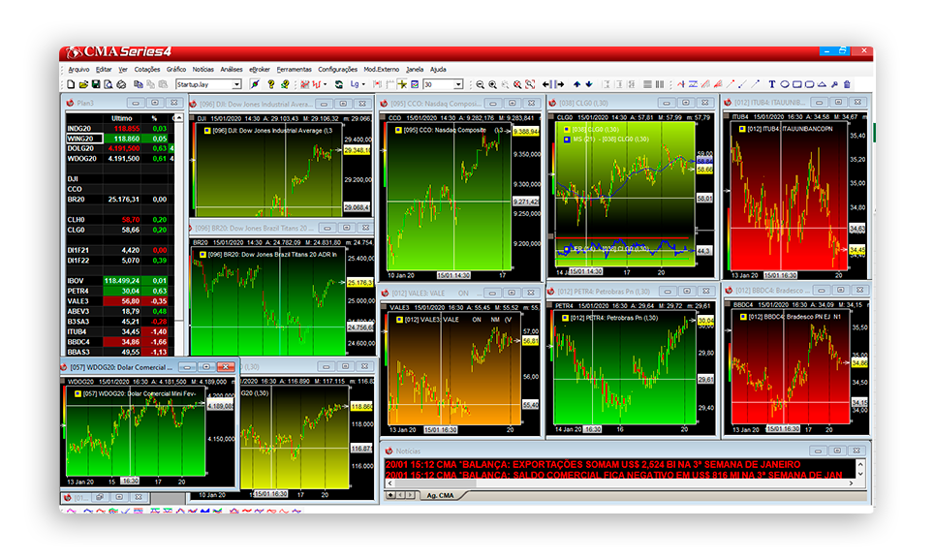Zoom in with the plus magnifier
The width and height of the screenshot is (934, 560).
click(492, 84)
